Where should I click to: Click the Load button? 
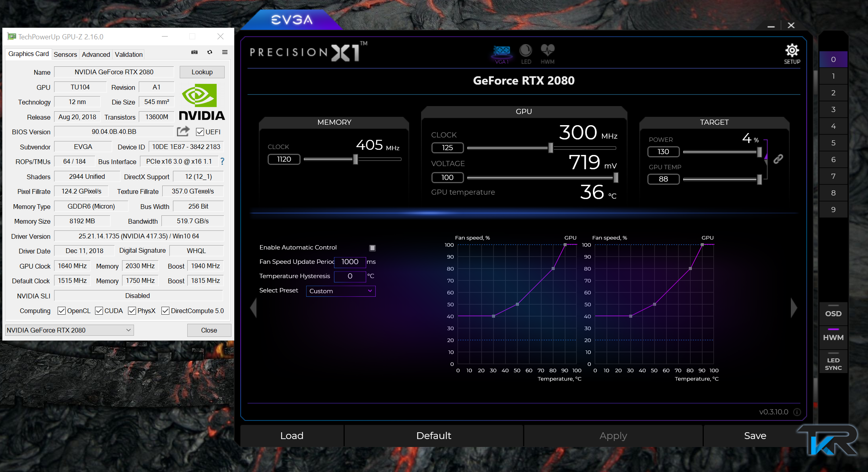coord(292,436)
